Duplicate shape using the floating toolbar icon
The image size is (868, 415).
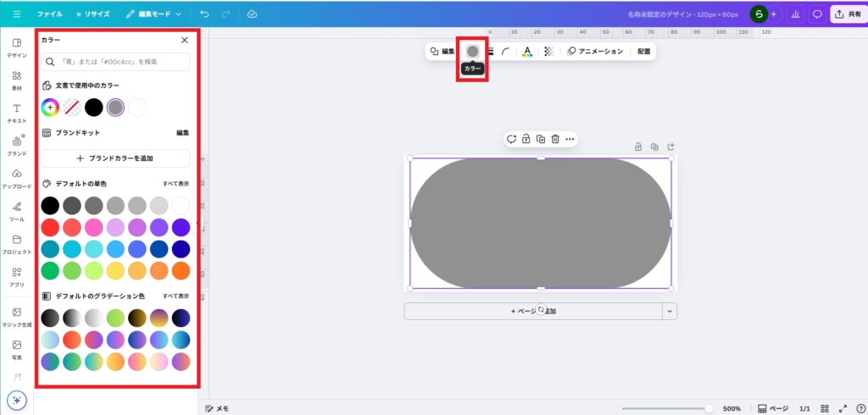pos(541,139)
